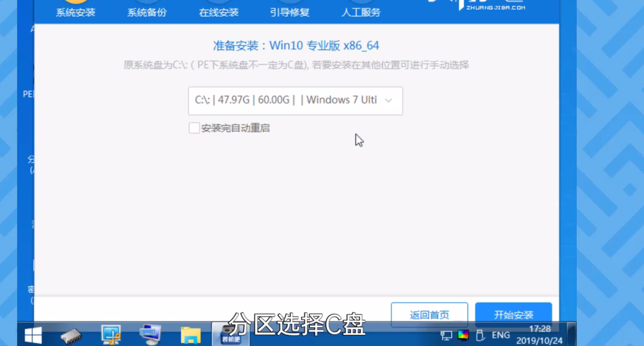Click the 开始安装 button
Screen dimensions: 644x346
pos(514,315)
